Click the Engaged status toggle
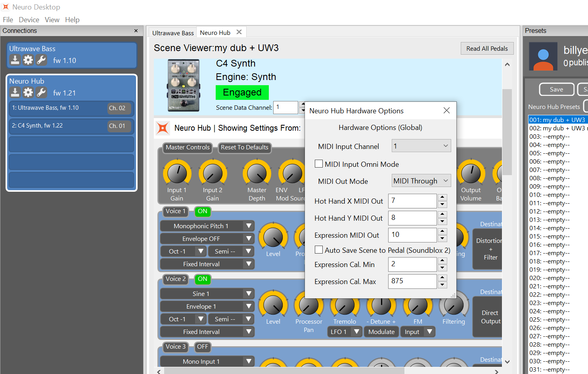Viewport: 588px width, 374px height. pyautogui.click(x=242, y=92)
